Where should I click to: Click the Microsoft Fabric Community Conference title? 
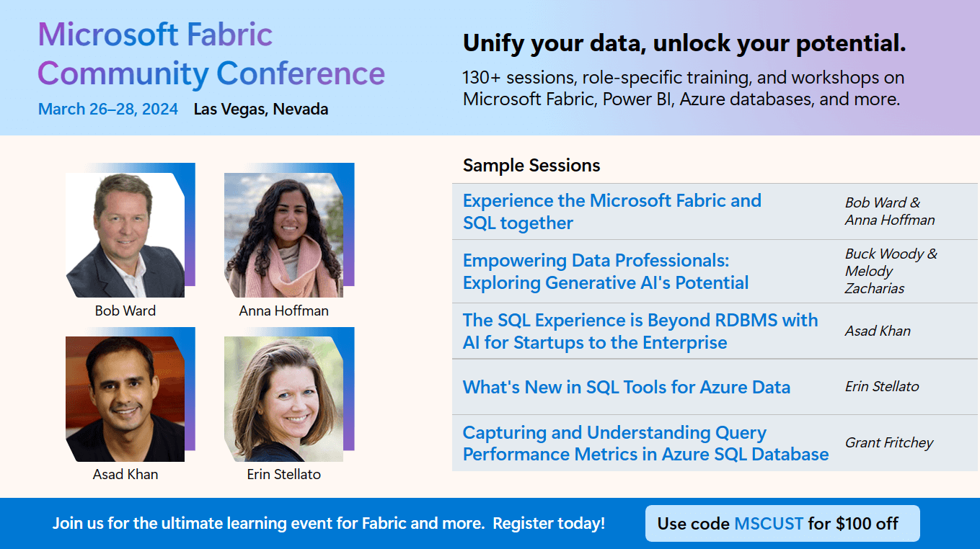click(211, 54)
